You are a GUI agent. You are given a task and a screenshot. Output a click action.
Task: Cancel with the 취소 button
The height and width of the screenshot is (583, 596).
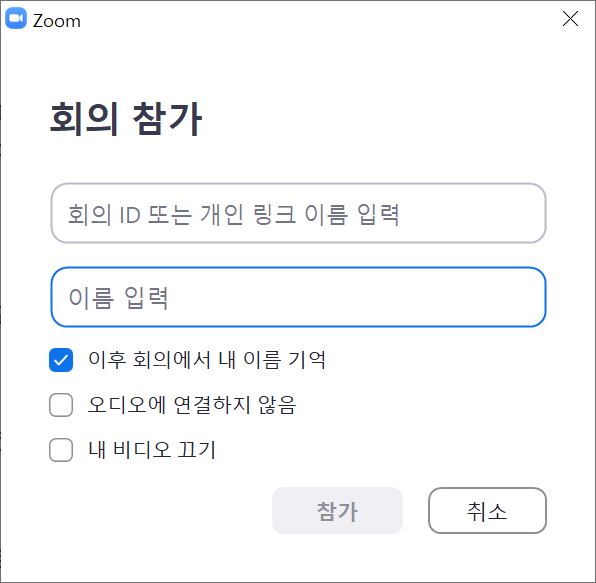487,510
